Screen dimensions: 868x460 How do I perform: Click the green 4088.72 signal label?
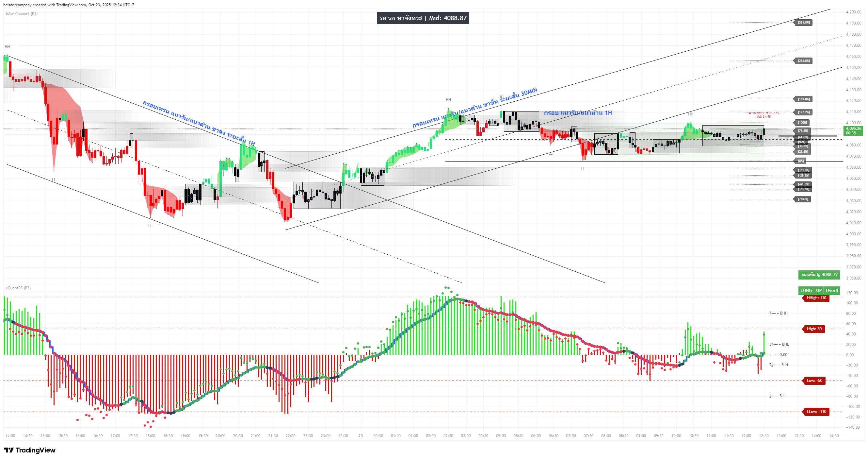point(819,275)
